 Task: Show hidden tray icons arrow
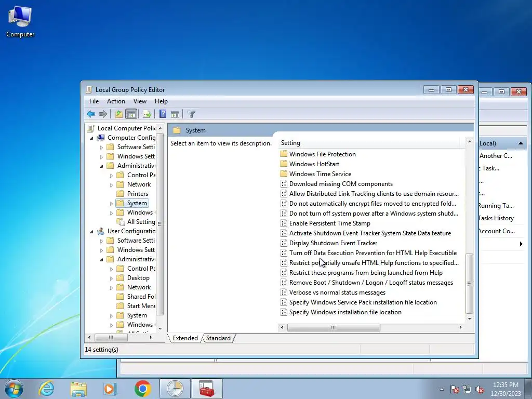(442, 389)
